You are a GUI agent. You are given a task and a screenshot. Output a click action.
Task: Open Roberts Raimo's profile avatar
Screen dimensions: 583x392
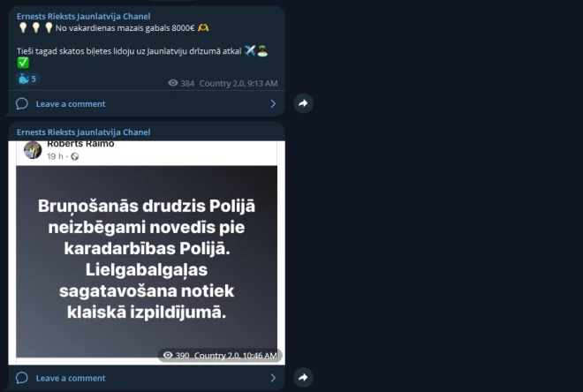[33, 150]
